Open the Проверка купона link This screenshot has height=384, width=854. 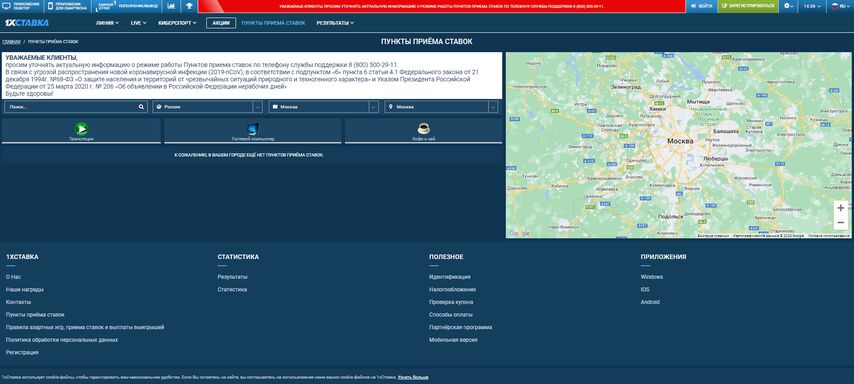(x=451, y=302)
